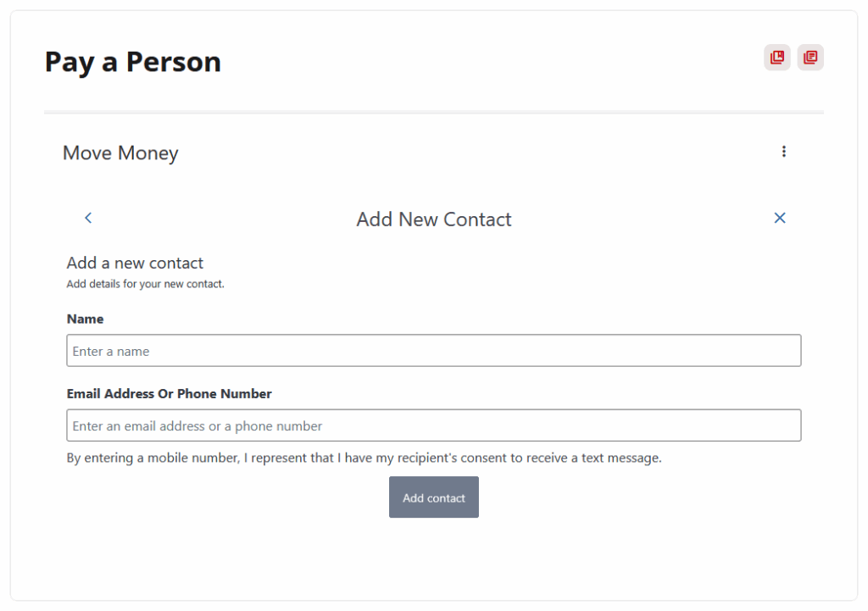Focus the Email Address Or Phone Number field
The image size is (868, 611).
434,425
